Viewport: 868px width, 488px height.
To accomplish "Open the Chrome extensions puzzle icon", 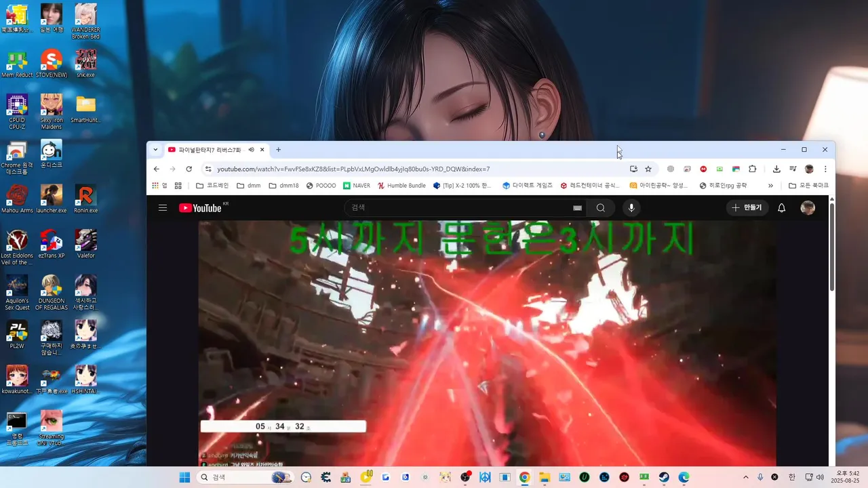I will [752, 169].
